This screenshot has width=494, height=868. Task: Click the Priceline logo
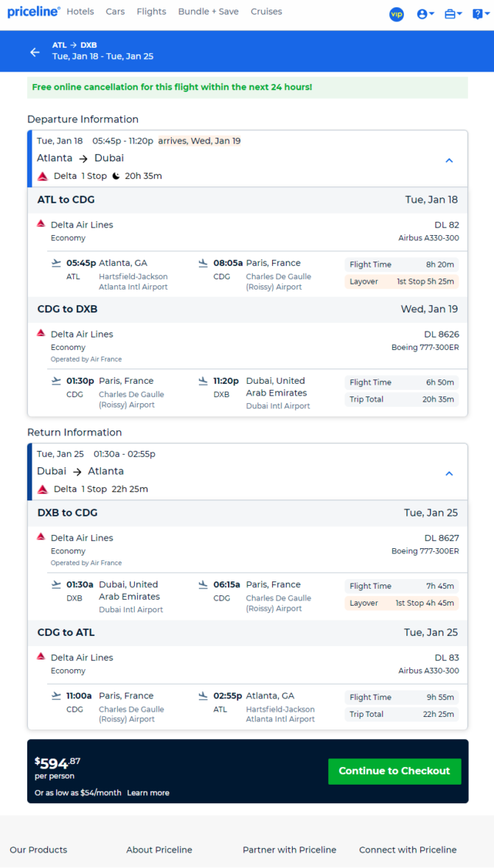point(34,12)
